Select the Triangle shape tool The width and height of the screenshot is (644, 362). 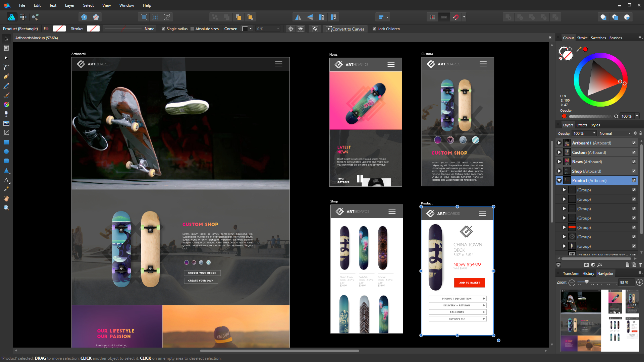pos(6,170)
